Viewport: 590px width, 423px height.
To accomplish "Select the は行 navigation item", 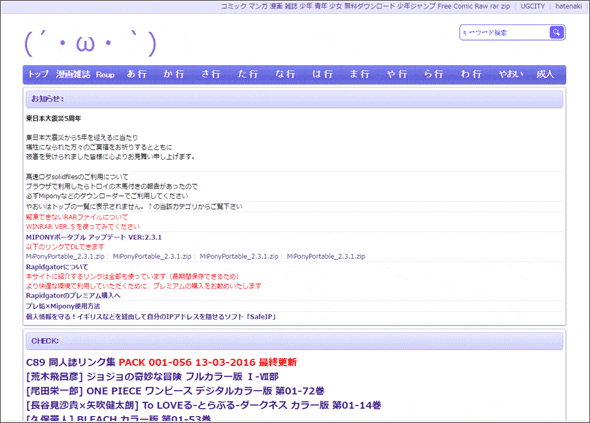I will (x=322, y=74).
